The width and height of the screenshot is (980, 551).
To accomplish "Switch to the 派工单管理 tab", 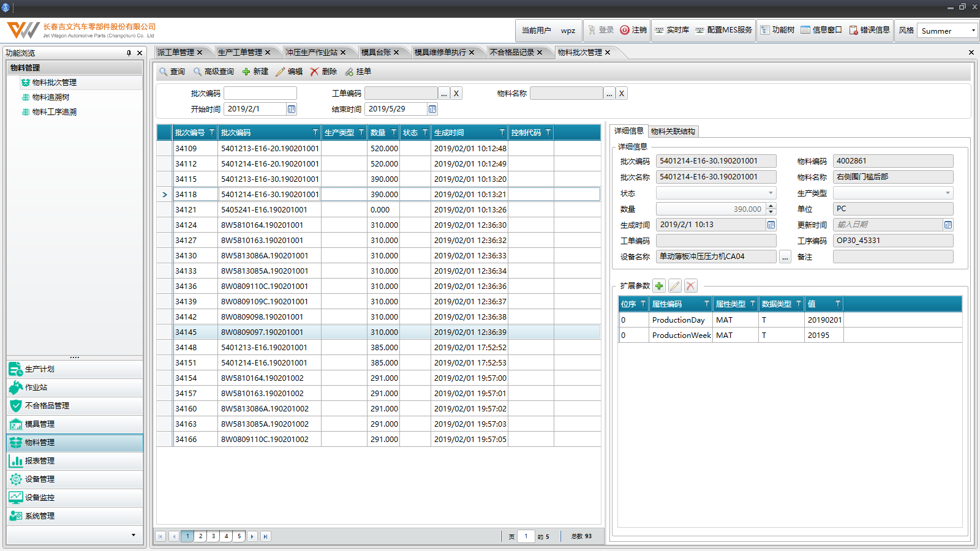I will [176, 53].
